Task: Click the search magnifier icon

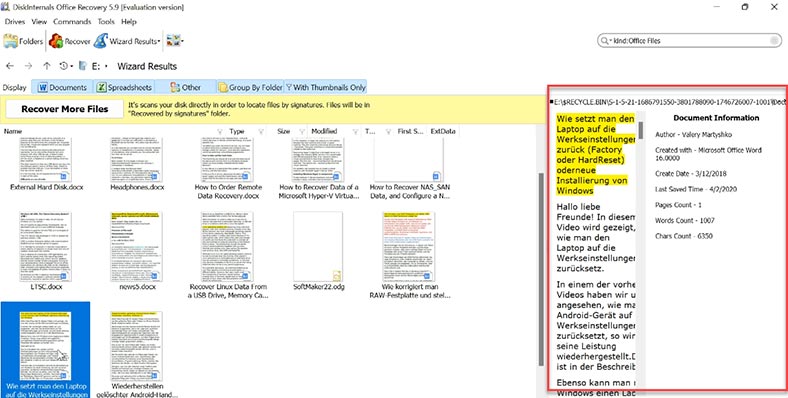Action: tap(604, 41)
